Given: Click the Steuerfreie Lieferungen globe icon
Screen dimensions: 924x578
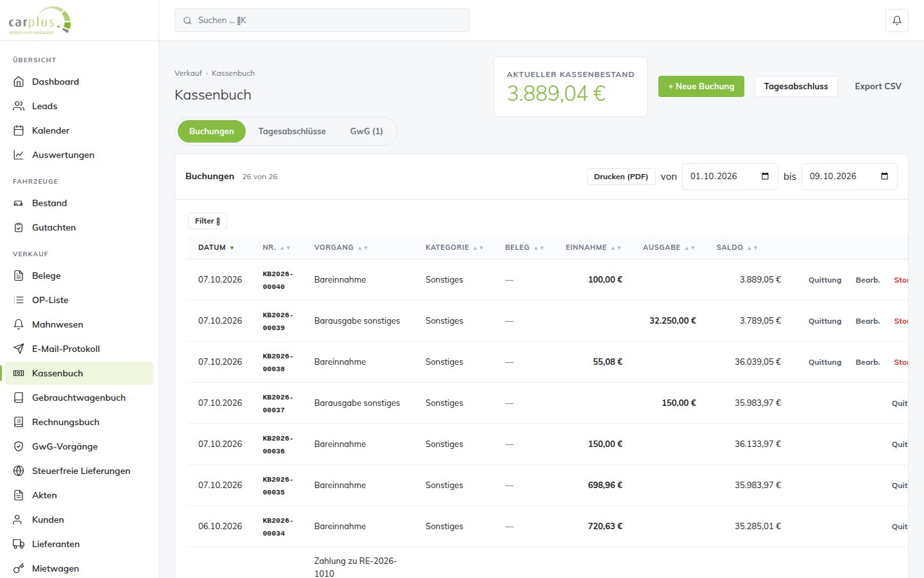Looking at the screenshot, I should point(19,471).
